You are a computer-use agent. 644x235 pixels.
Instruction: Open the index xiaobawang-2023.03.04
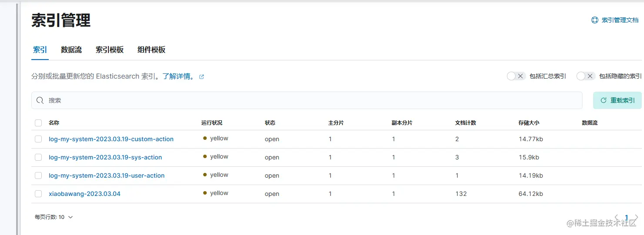point(84,194)
